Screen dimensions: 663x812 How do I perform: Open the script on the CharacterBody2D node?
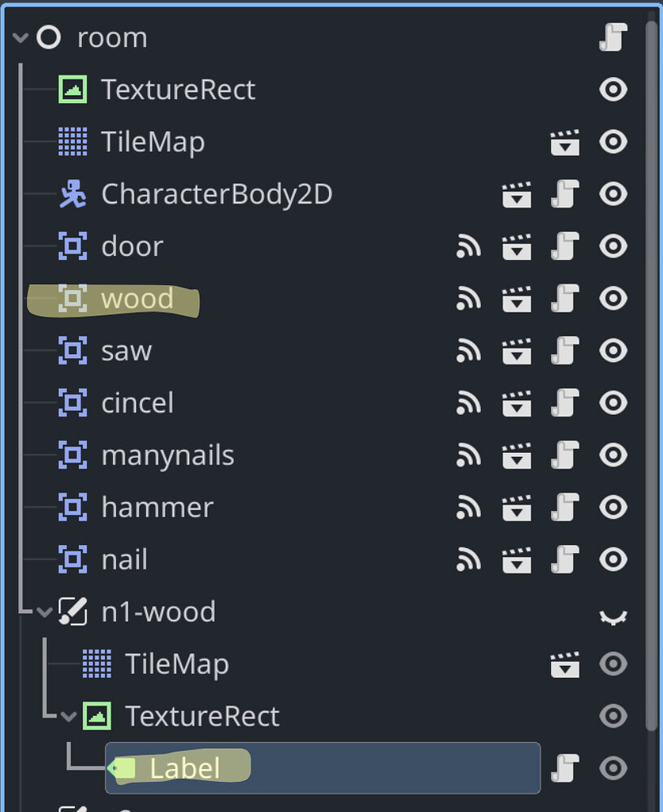point(565,194)
